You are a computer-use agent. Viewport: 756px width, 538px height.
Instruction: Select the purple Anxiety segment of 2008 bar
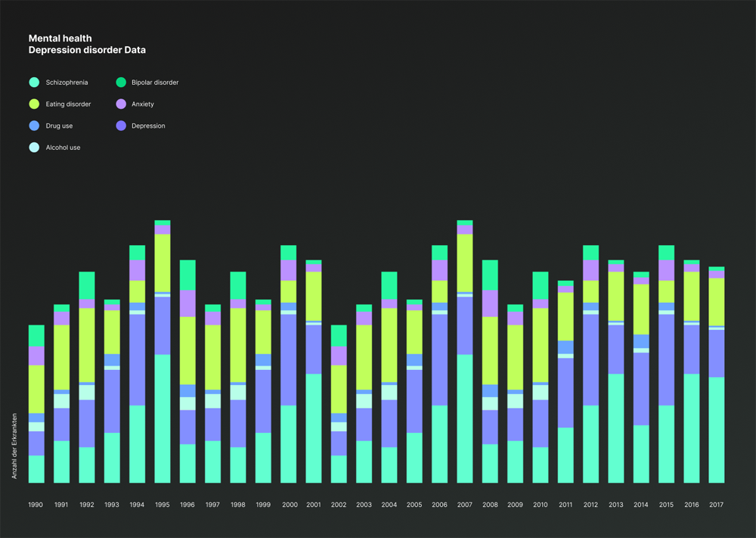point(490,303)
